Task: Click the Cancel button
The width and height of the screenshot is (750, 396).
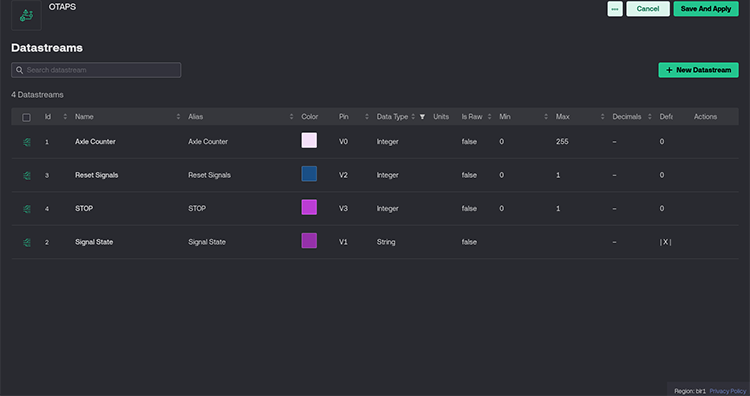Action: click(648, 9)
